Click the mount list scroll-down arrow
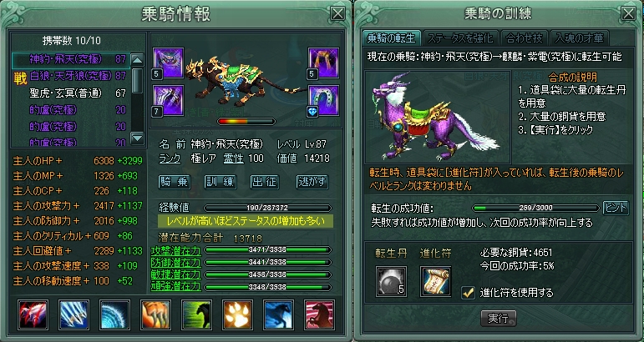This screenshot has height=342, width=644. [137, 138]
